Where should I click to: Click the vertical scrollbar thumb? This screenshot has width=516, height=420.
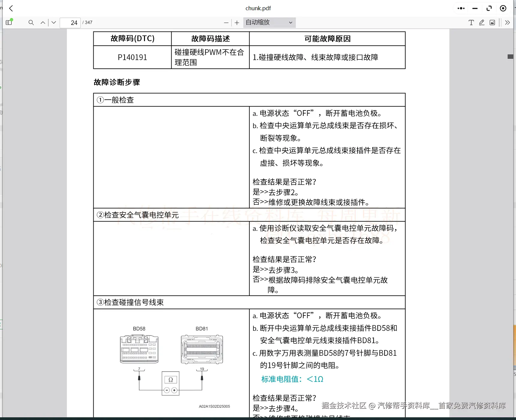[510, 56]
